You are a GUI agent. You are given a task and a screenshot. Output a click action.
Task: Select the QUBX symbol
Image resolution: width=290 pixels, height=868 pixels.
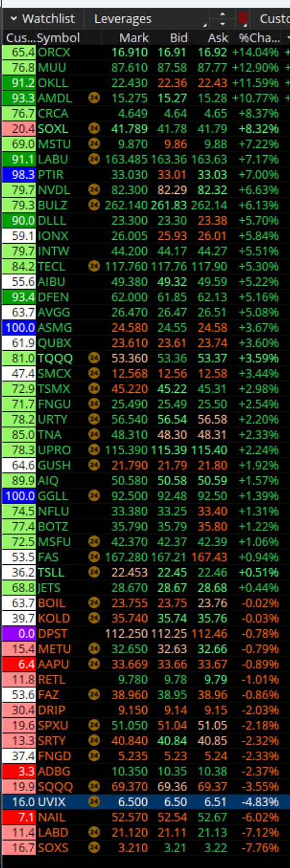(55, 343)
